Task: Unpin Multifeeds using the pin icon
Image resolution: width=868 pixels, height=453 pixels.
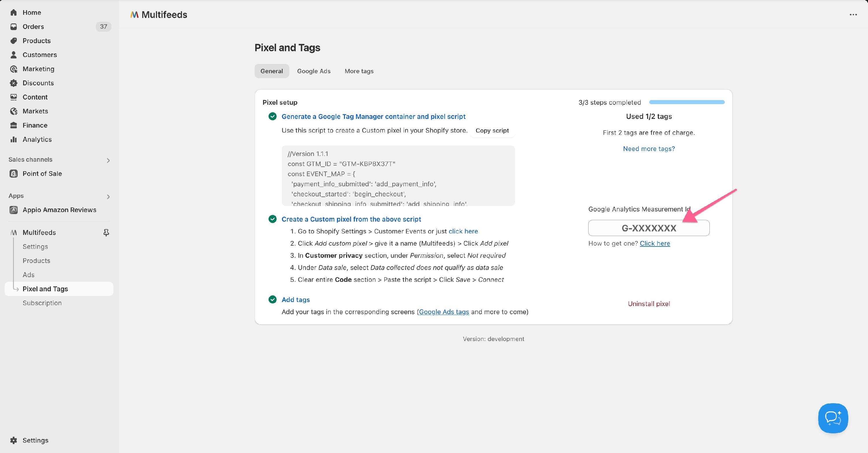Action: 106,232
